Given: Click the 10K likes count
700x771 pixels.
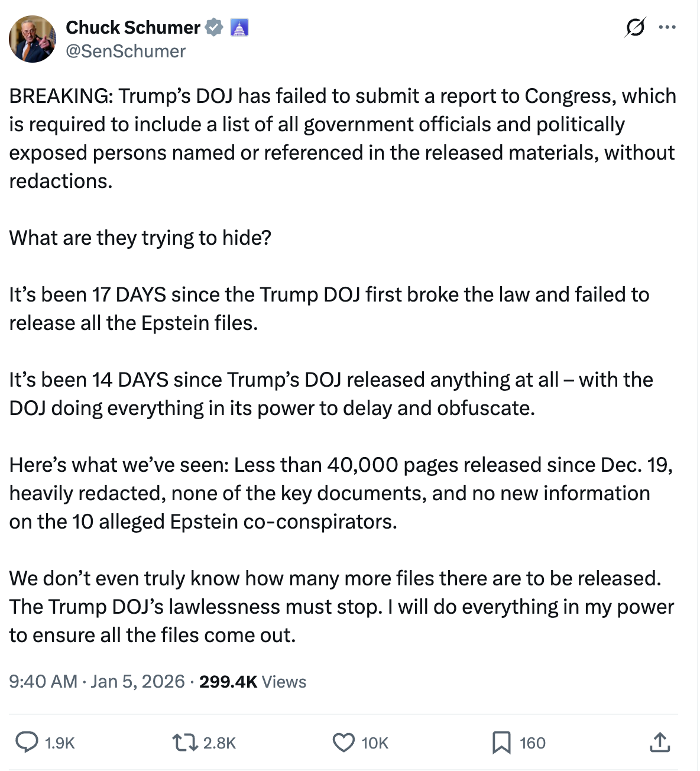Looking at the screenshot, I should point(375,743).
